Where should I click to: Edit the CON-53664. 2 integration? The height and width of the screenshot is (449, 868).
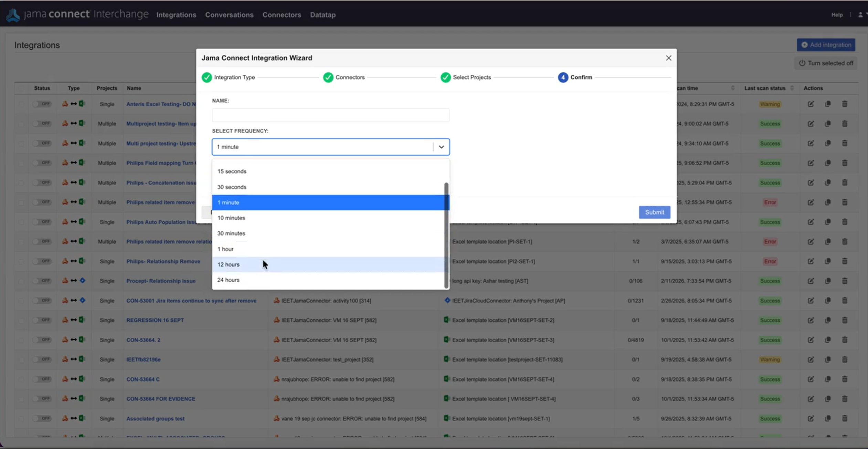click(811, 340)
